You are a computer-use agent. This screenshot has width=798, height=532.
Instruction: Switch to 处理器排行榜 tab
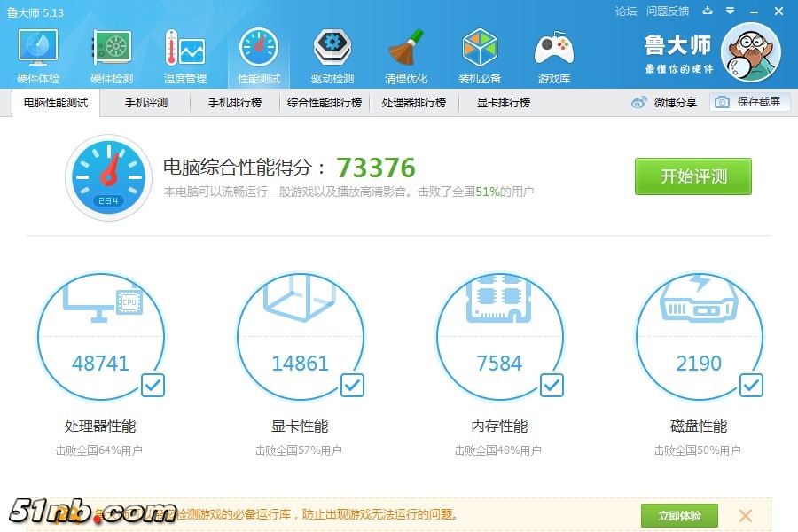(413, 103)
